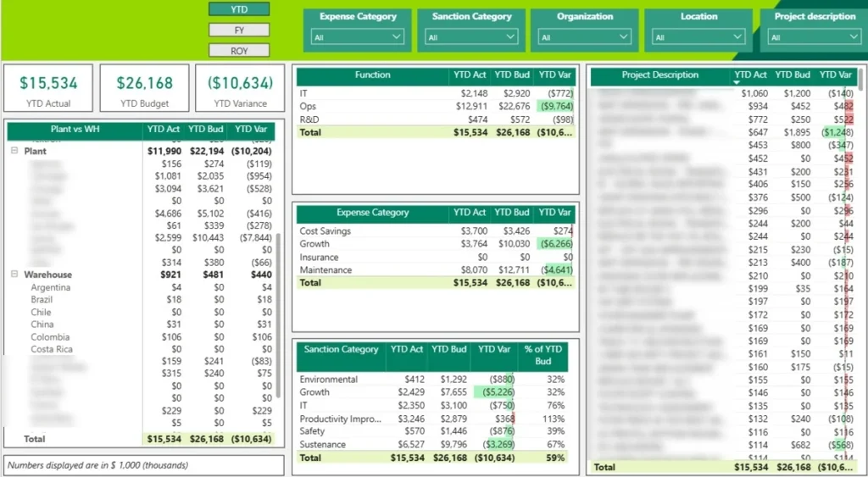Image resolution: width=868 pixels, height=477 pixels.
Task: Sort by Plant vs WH column header
Action: coord(75,129)
